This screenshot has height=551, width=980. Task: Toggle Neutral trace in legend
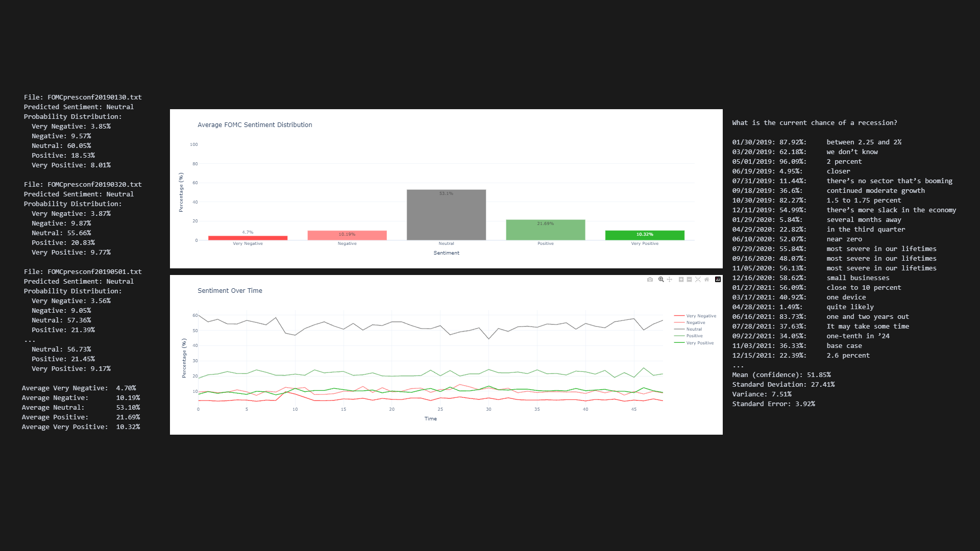click(694, 329)
